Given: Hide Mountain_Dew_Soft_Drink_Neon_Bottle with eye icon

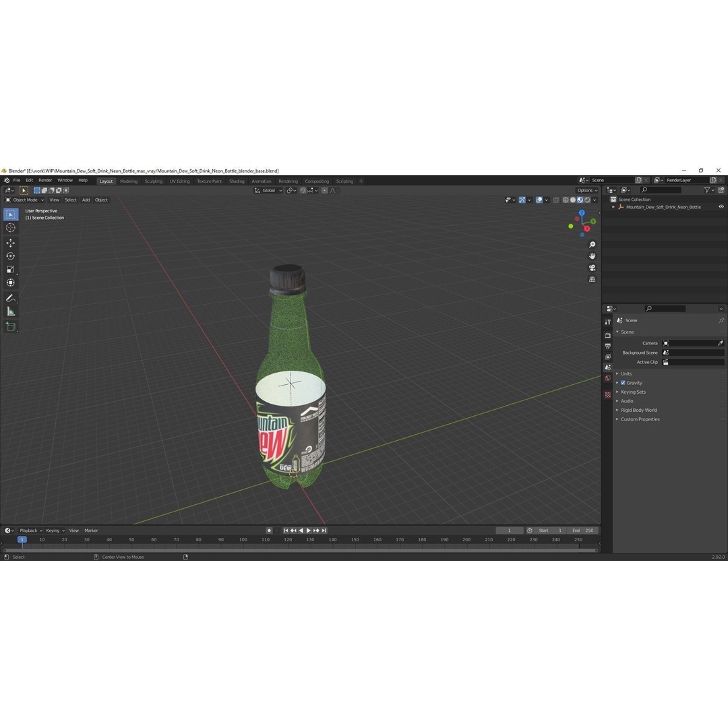Looking at the screenshot, I should tap(721, 207).
